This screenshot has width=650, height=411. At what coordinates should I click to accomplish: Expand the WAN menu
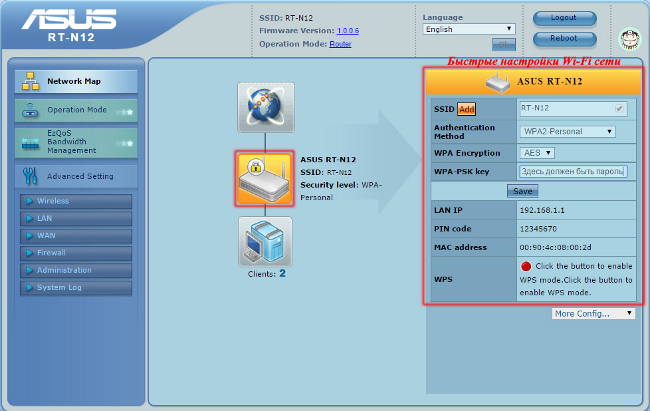[x=76, y=236]
